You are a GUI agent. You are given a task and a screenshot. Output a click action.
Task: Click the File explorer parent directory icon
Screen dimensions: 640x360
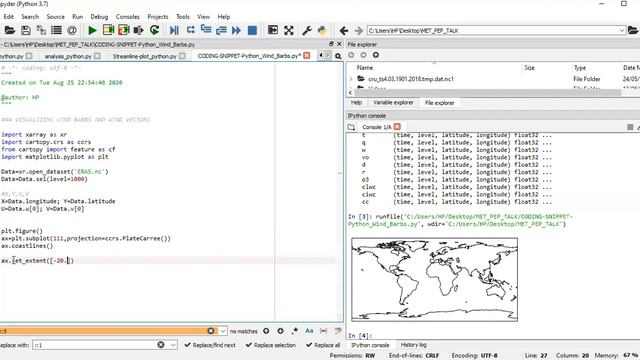pyautogui.click(x=376, y=55)
